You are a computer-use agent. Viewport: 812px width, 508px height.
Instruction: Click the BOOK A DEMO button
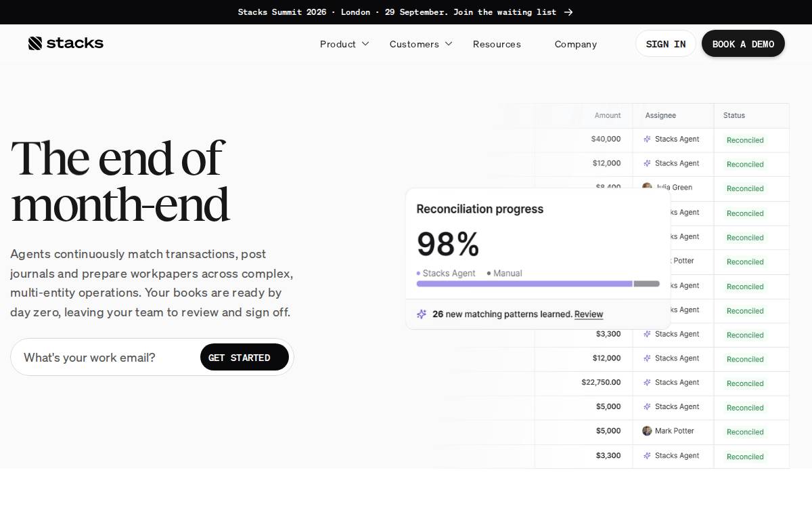[743, 43]
